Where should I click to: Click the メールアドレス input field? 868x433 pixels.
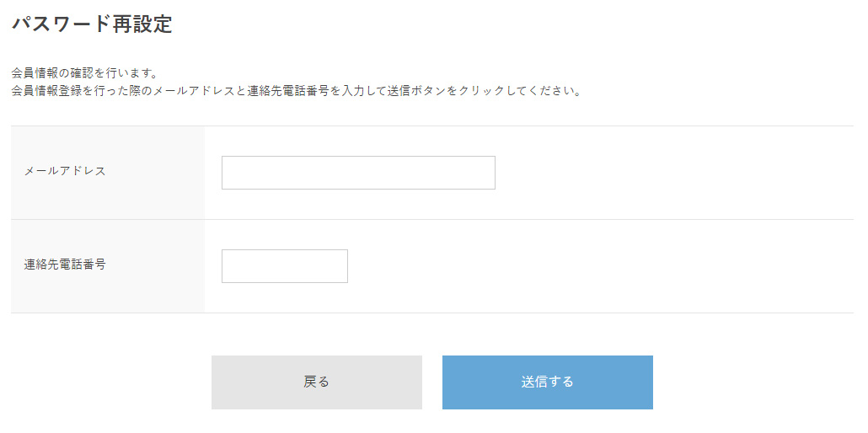pyautogui.click(x=358, y=173)
